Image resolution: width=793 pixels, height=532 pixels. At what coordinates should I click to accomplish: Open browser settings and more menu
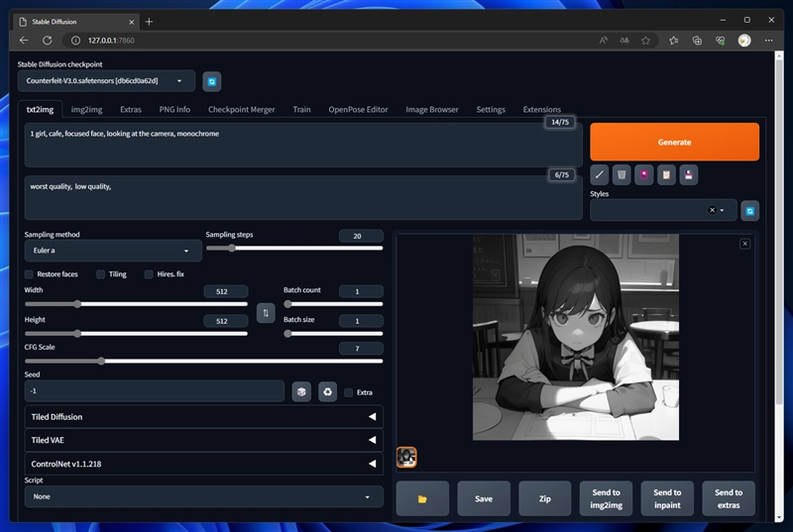pyautogui.click(x=769, y=41)
